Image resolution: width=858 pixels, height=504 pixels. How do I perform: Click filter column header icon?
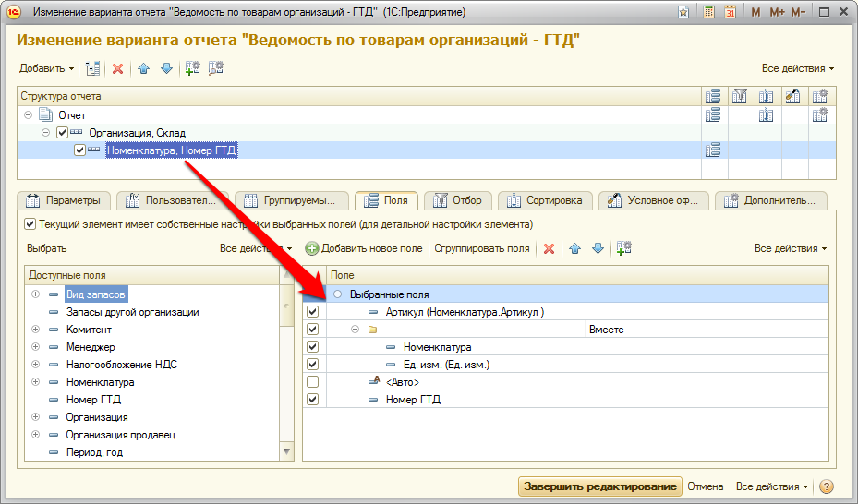(740, 96)
